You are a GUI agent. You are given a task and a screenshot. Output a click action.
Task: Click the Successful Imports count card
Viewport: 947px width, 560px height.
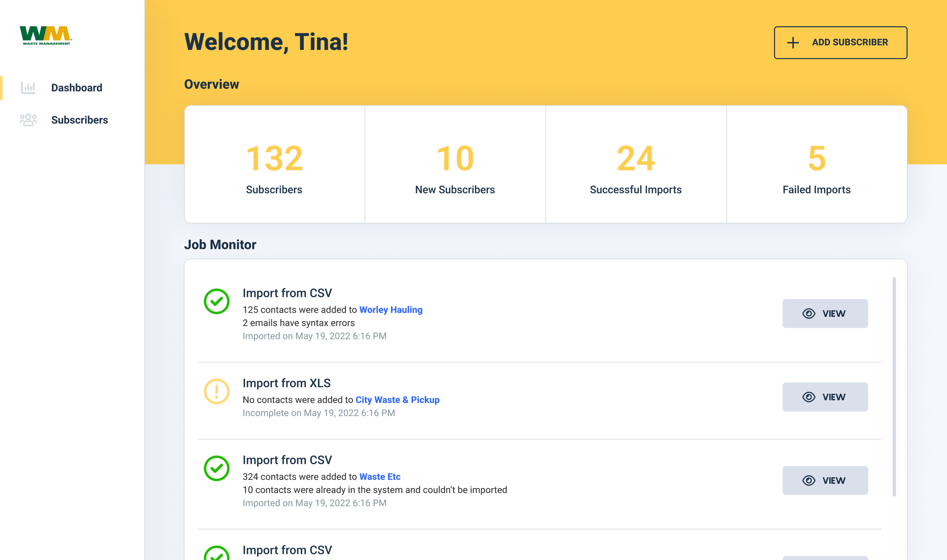tap(636, 164)
